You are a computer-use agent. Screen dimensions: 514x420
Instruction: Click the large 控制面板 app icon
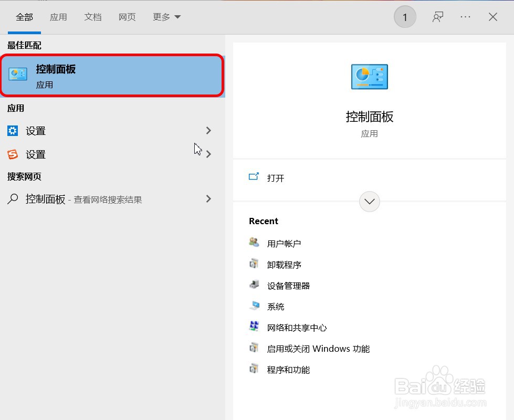coord(369,77)
